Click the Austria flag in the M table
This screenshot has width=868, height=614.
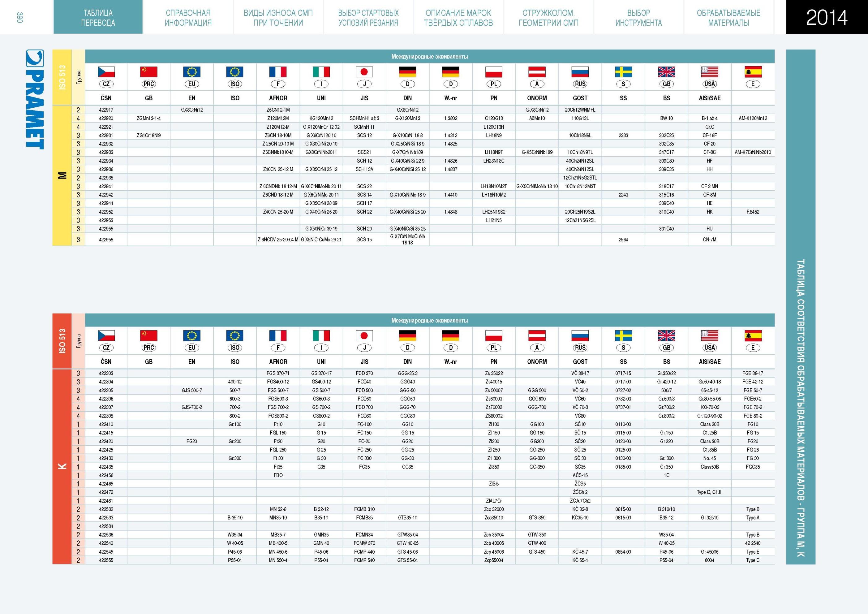click(537, 72)
